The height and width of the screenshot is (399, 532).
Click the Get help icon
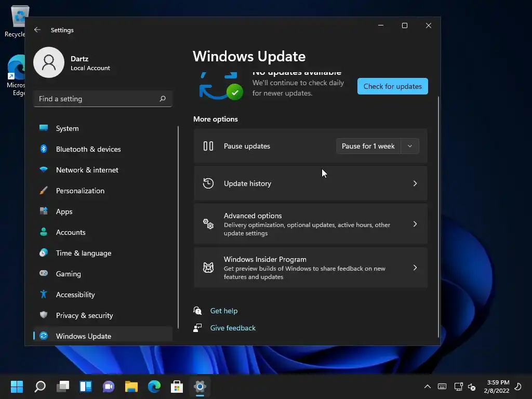(x=197, y=311)
